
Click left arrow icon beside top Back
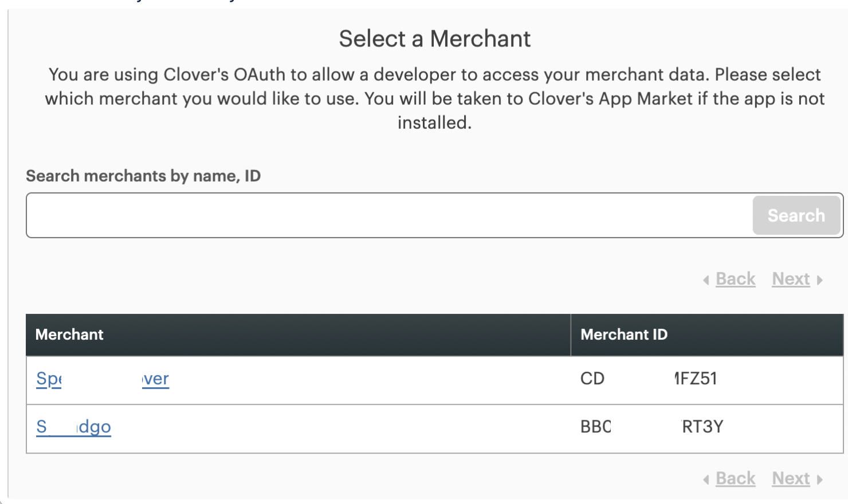tap(706, 280)
